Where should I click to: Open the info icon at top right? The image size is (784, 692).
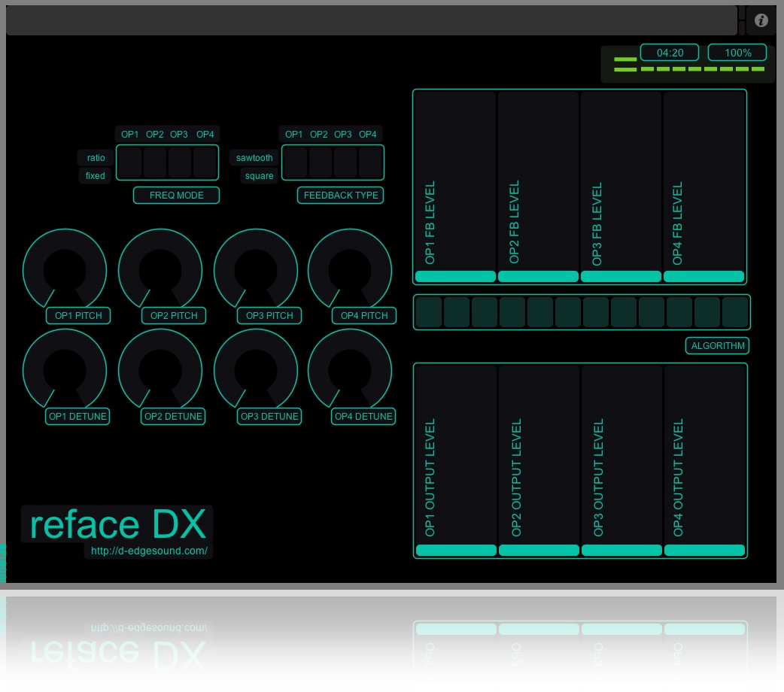761,20
